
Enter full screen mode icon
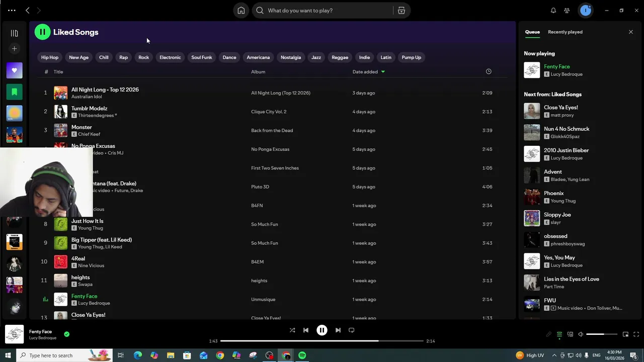tap(636, 334)
